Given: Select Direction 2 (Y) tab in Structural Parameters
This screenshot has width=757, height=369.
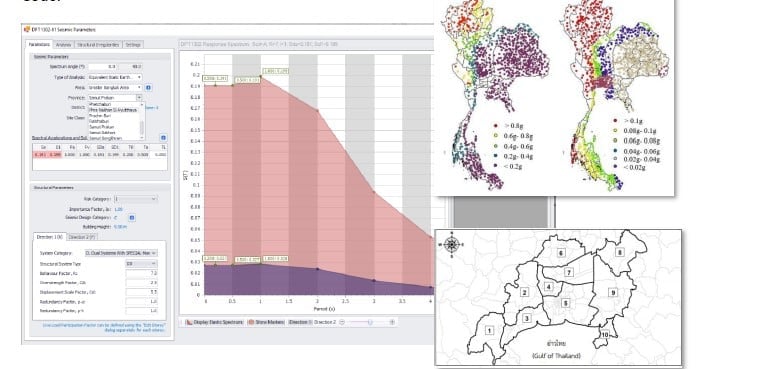Looking at the screenshot, I should point(82,237).
